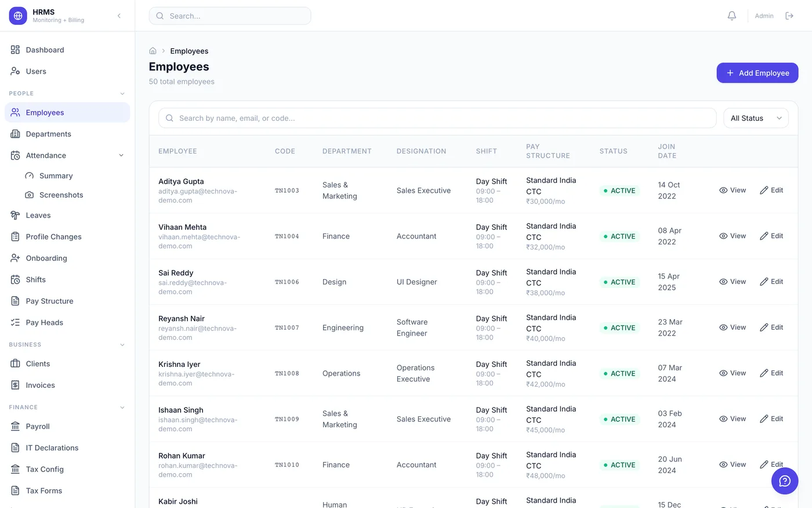Click the HRMS globe logo icon
Image resolution: width=812 pixels, height=508 pixels.
tap(18, 16)
